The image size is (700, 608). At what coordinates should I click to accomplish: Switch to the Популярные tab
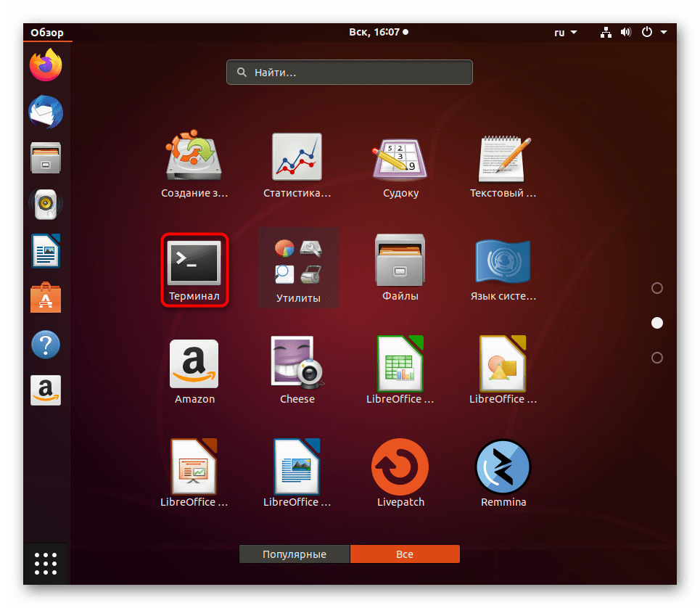(295, 554)
